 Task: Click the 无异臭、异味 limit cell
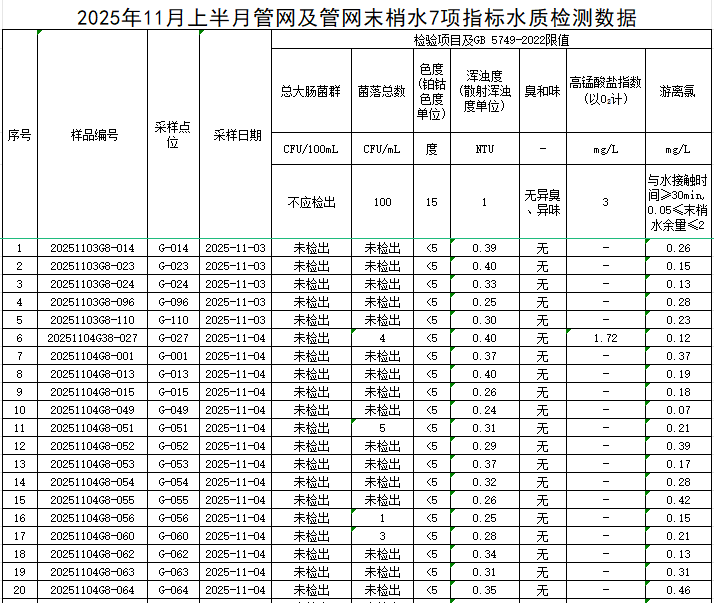pyautogui.click(x=543, y=202)
